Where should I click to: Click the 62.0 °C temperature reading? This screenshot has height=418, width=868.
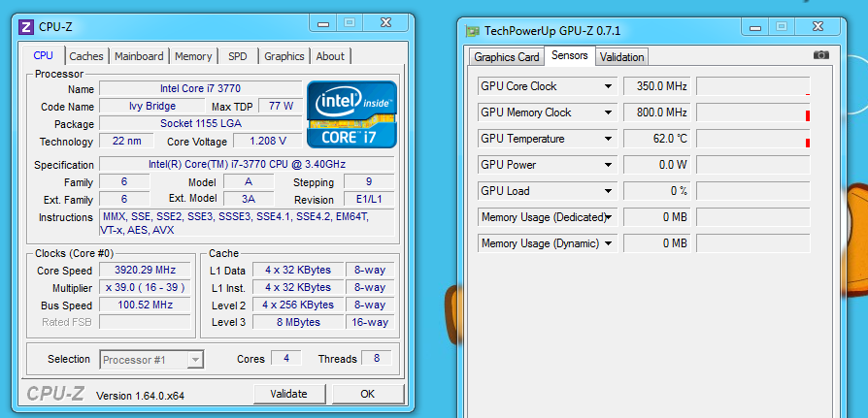(x=657, y=139)
